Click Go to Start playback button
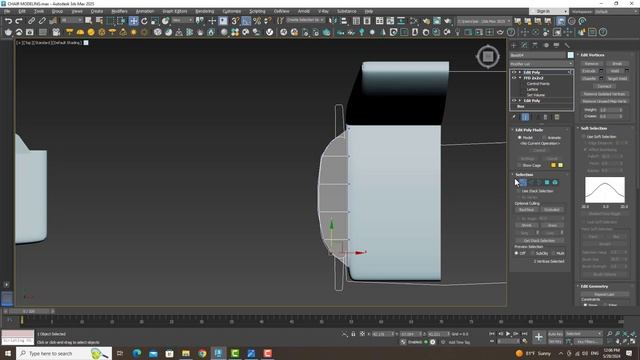This screenshot has width=640, height=360. 492,334
